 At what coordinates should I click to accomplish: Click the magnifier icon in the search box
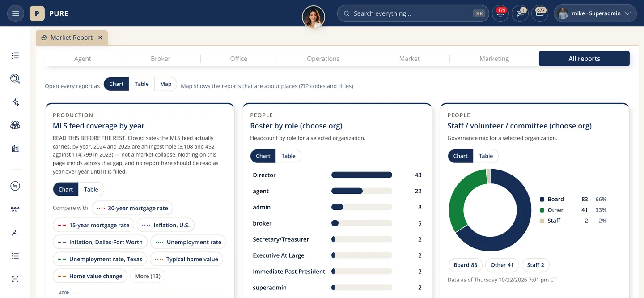click(346, 13)
